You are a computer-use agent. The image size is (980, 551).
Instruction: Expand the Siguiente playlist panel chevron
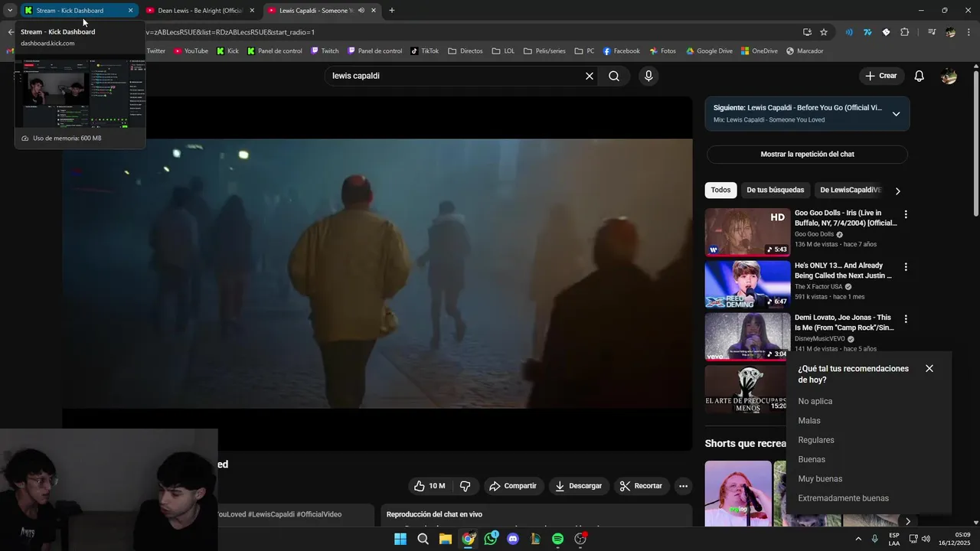[x=896, y=114]
